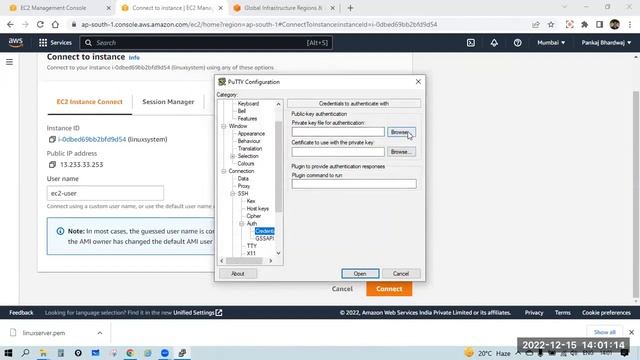Reload the page in Chrome
Image resolution: width=640 pixels, height=360 pixels.
click(x=40, y=24)
